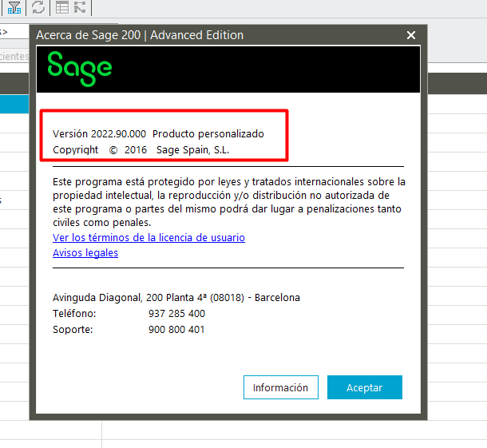This screenshot has width=487, height=448.
Task: Click the Sage Spain, S.L. text
Action: 192,150
